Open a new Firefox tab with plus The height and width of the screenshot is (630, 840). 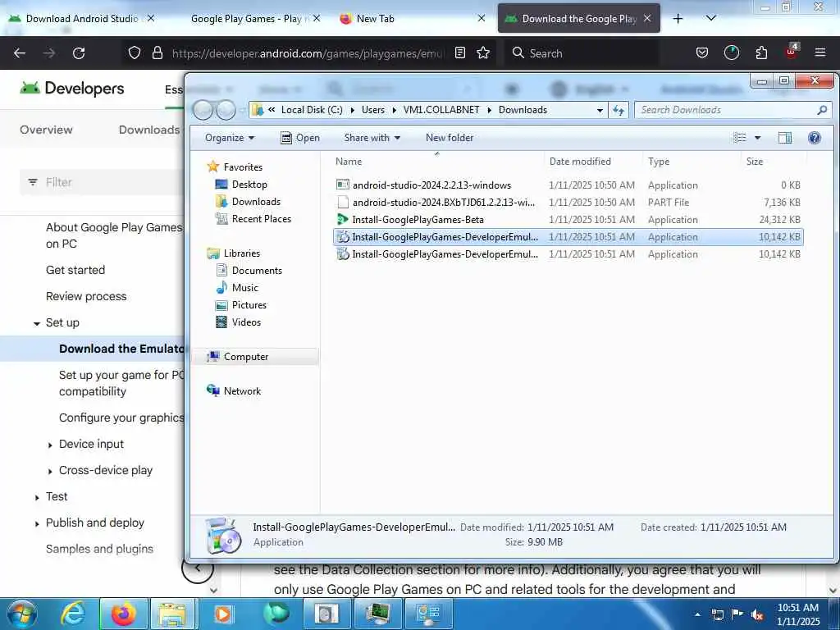tap(678, 19)
